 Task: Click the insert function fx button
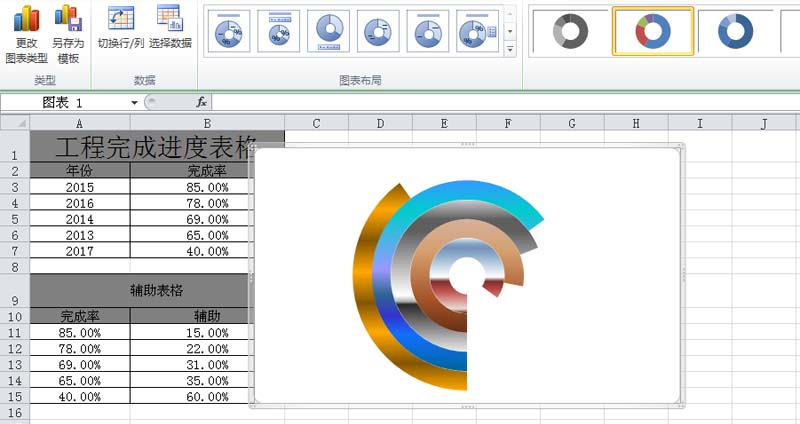click(202, 103)
